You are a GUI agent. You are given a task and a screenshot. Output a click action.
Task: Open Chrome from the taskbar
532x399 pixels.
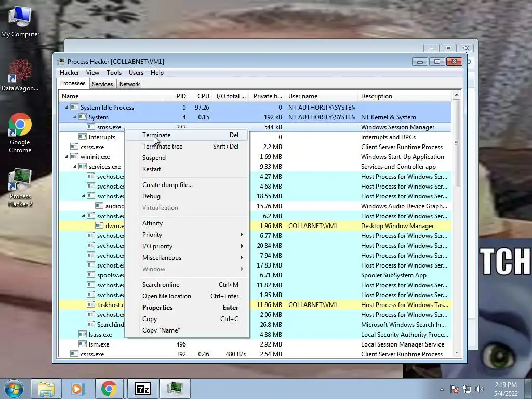coord(109,389)
